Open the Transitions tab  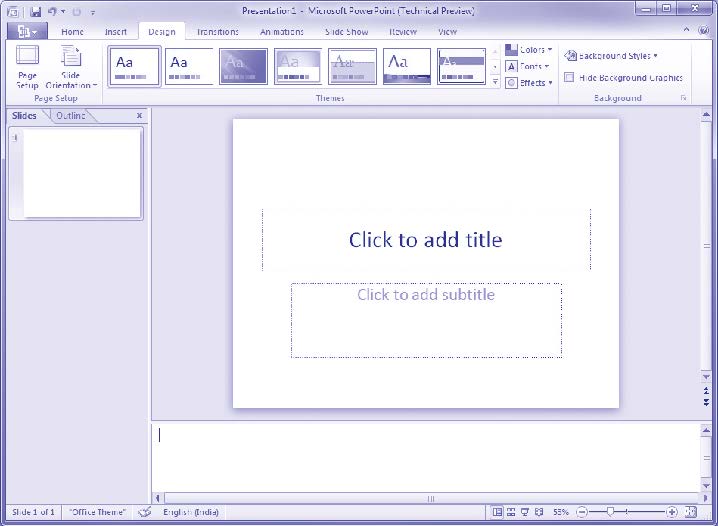218,32
